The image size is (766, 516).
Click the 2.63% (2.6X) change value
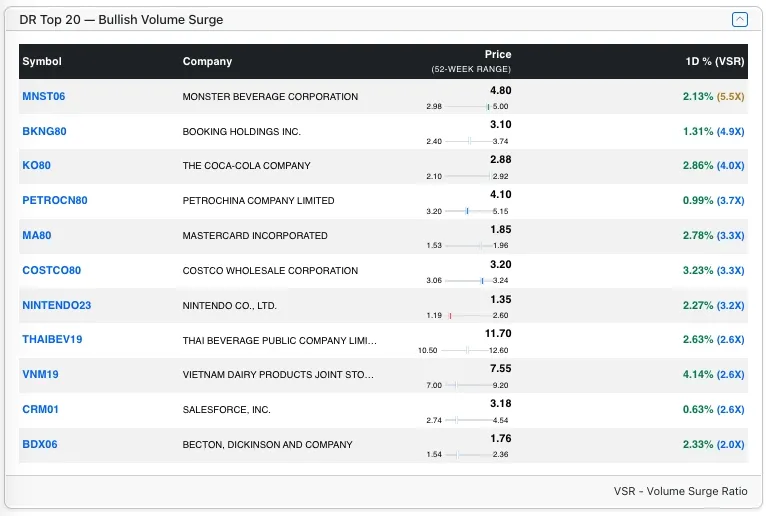(x=714, y=340)
